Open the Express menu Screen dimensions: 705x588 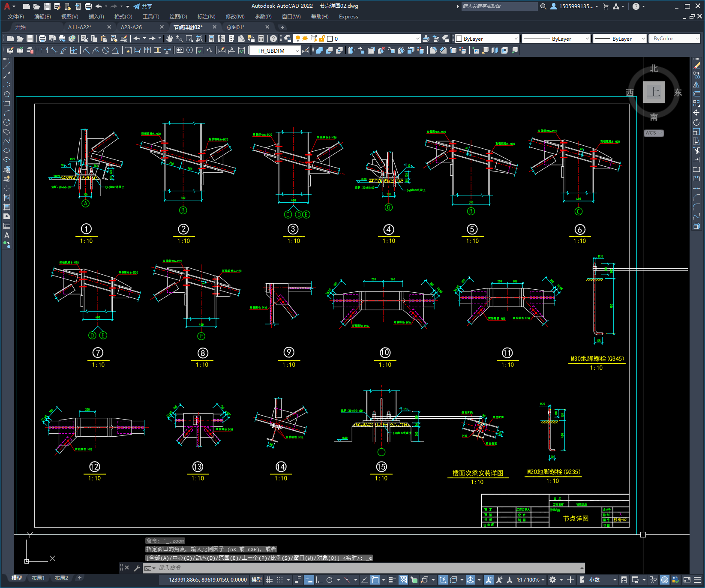click(348, 17)
